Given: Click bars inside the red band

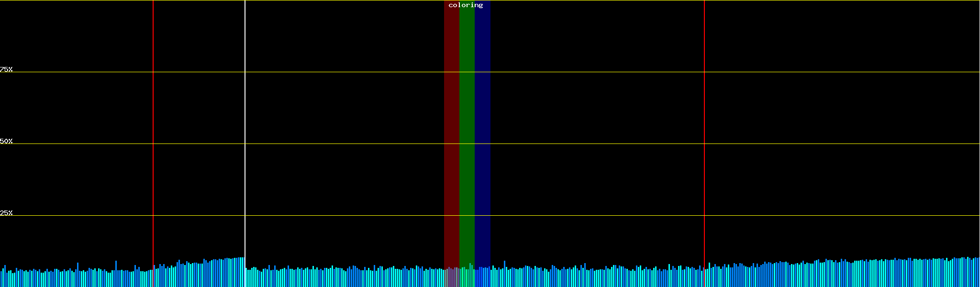Looking at the screenshot, I should click(x=451, y=278).
